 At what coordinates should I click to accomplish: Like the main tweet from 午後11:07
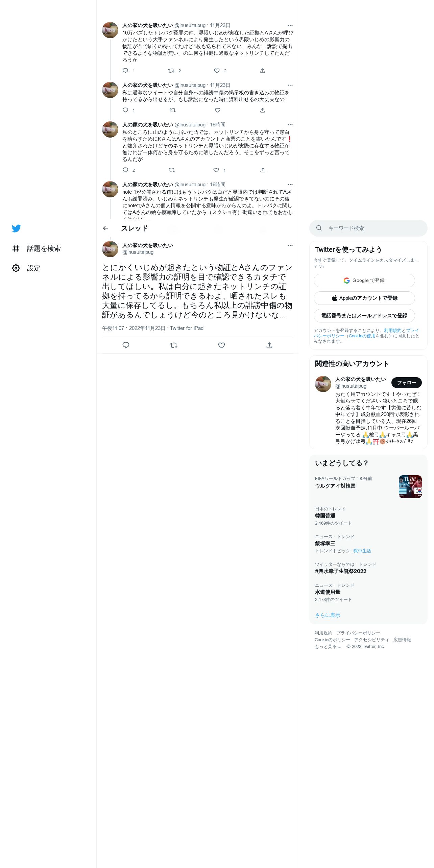click(x=221, y=345)
